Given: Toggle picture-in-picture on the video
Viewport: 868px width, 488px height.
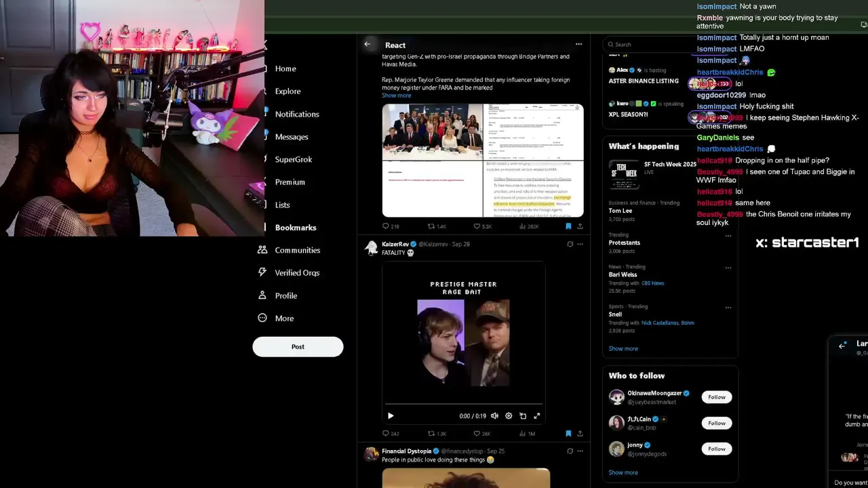Looking at the screenshot, I should tap(523, 416).
